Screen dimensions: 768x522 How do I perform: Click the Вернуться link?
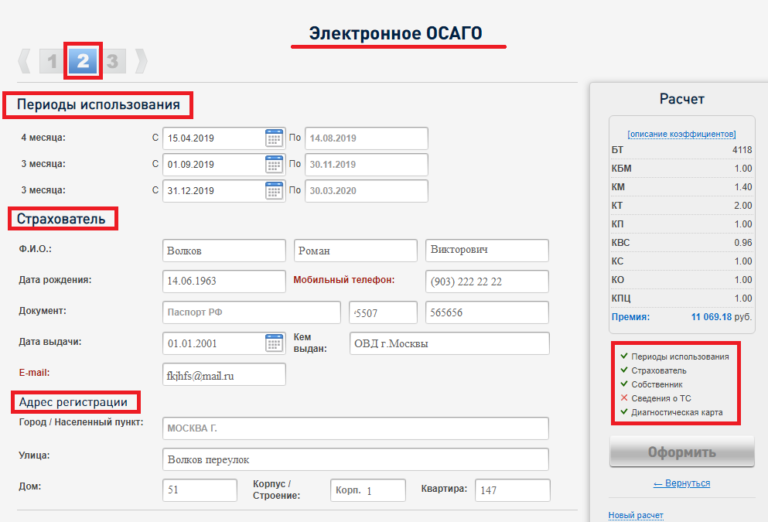tap(681, 483)
